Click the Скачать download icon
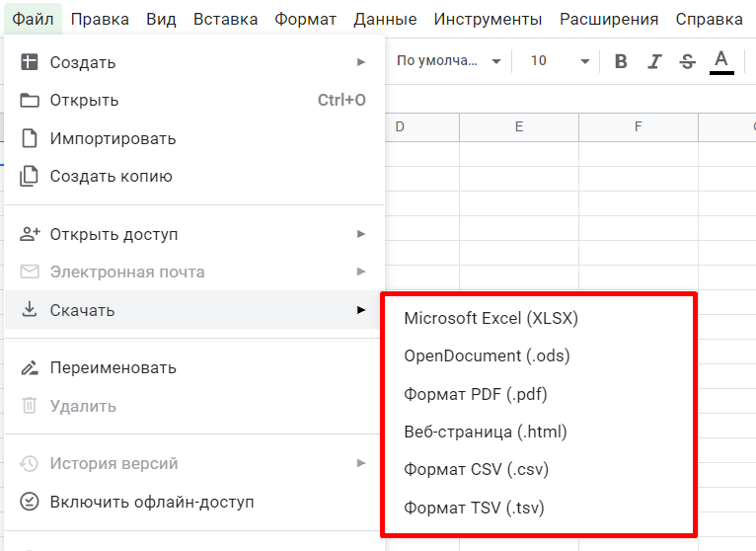 point(30,310)
